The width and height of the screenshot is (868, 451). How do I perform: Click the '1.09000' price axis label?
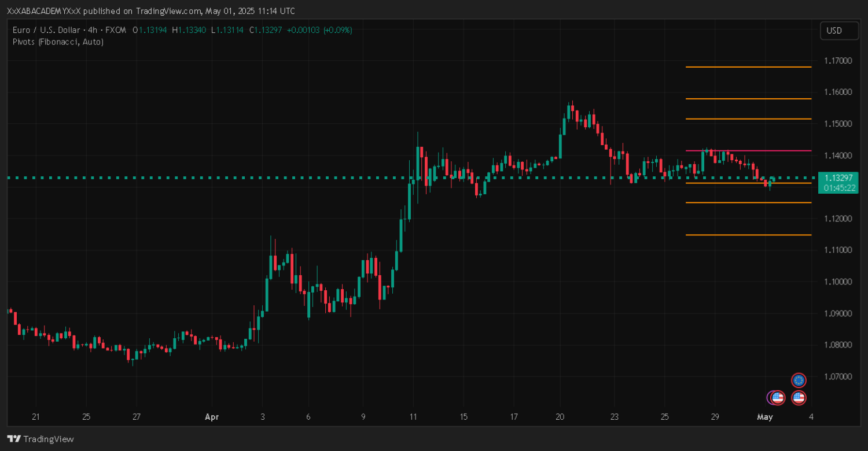(838, 313)
